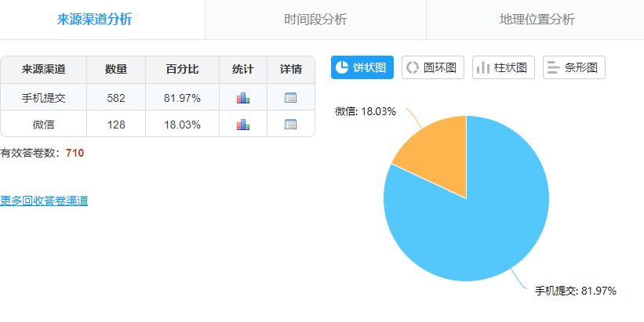Click the valid responses count 710
644x322 pixels.
(x=75, y=153)
